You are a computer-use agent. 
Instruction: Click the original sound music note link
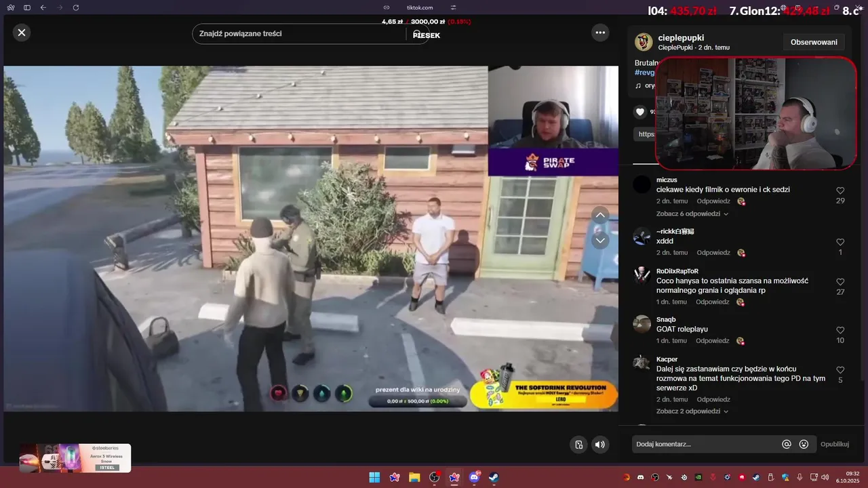click(645, 85)
